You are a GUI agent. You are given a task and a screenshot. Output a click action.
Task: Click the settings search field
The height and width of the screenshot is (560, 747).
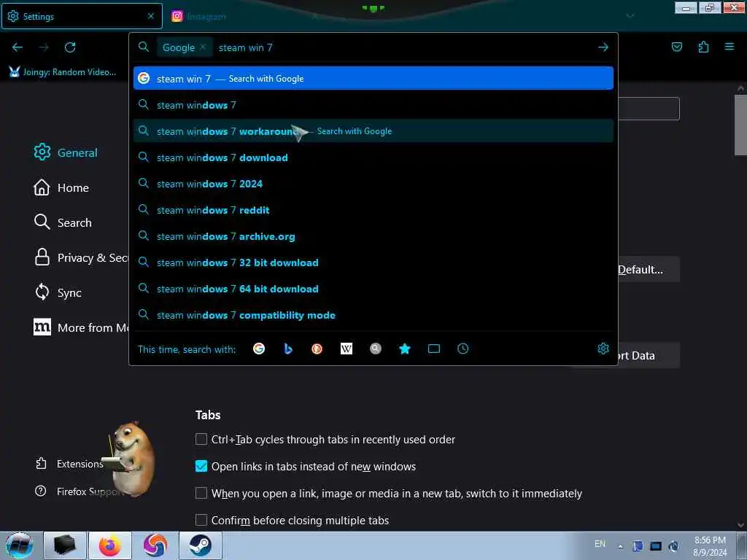[x=649, y=109]
